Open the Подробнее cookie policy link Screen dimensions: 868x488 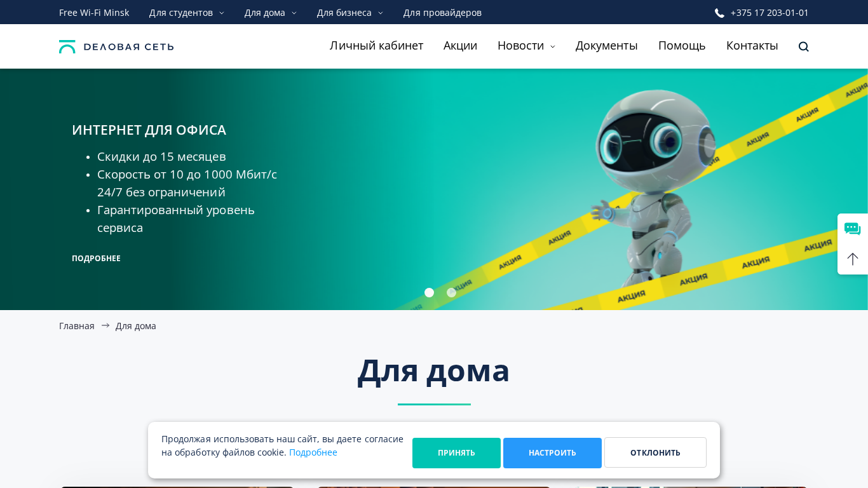point(313,452)
